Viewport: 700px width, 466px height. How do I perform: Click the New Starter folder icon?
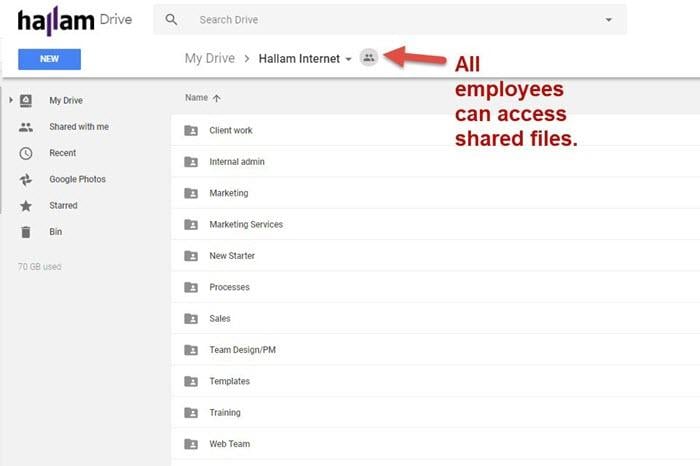[x=191, y=256]
